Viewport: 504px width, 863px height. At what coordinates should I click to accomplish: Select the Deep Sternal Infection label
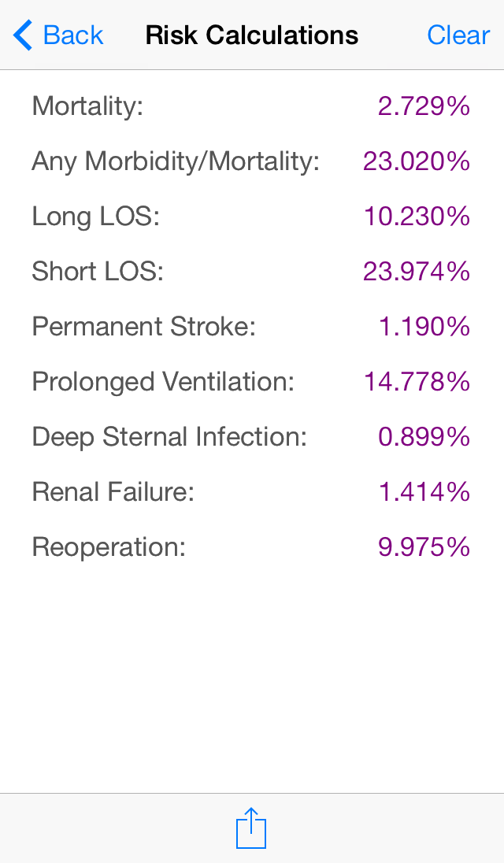(x=169, y=436)
